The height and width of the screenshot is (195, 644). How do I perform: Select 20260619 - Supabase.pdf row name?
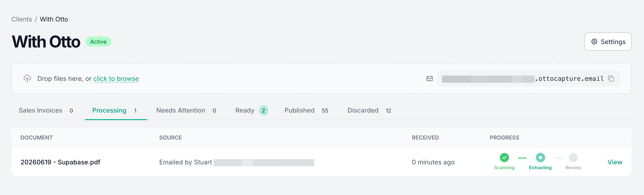60,162
